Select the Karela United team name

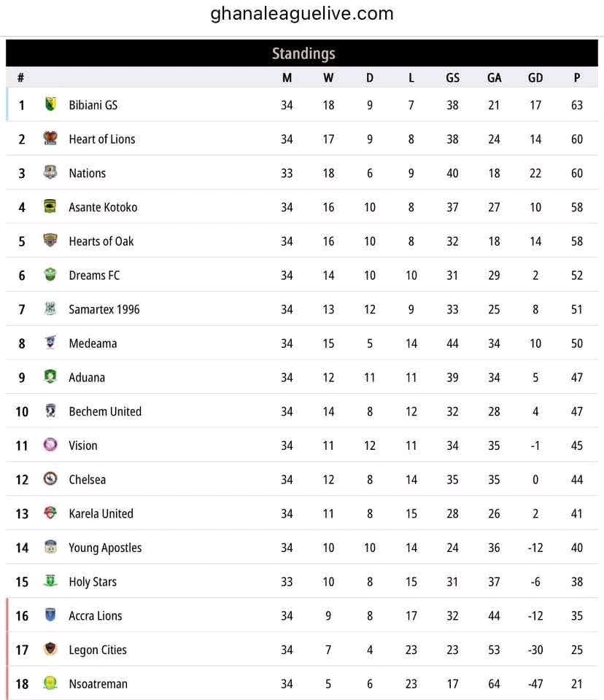point(101,513)
